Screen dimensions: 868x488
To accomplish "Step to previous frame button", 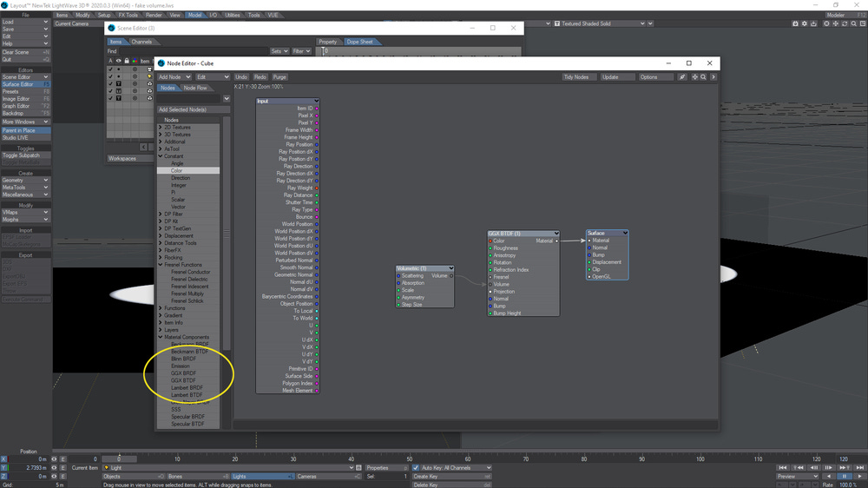I will [x=814, y=468].
